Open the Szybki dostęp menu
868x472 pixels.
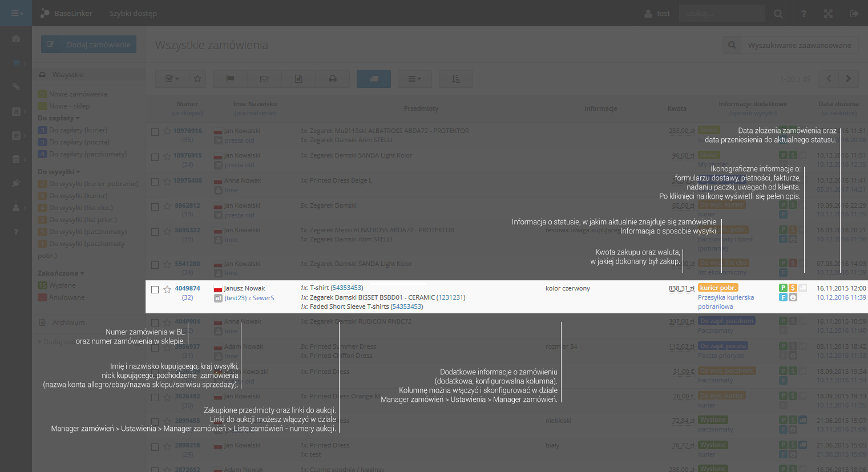tap(133, 13)
